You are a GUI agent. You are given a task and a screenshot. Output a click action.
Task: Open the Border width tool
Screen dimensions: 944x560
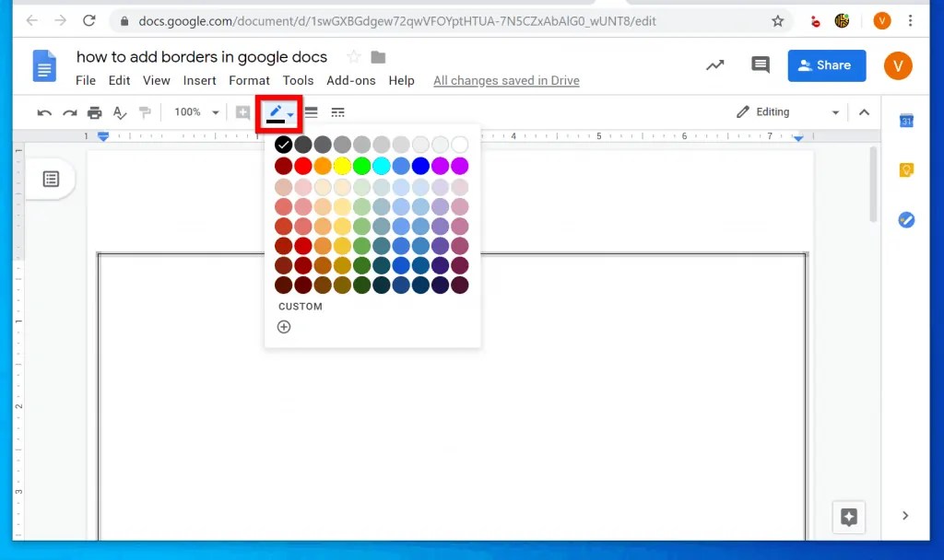(312, 111)
